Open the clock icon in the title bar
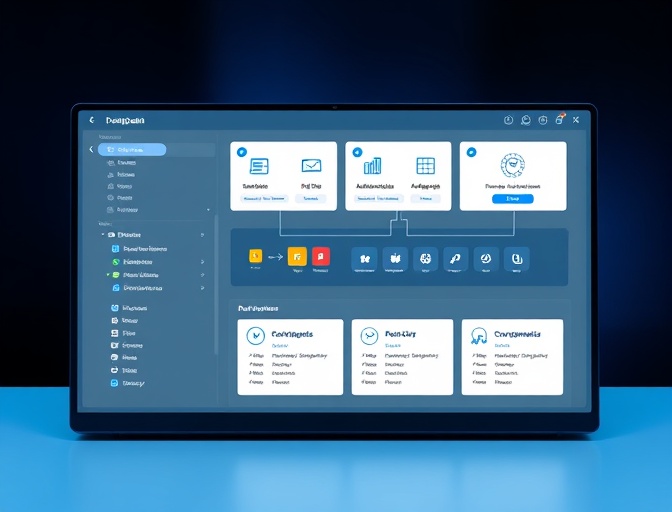The image size is (672, 512). coord(508,120)
